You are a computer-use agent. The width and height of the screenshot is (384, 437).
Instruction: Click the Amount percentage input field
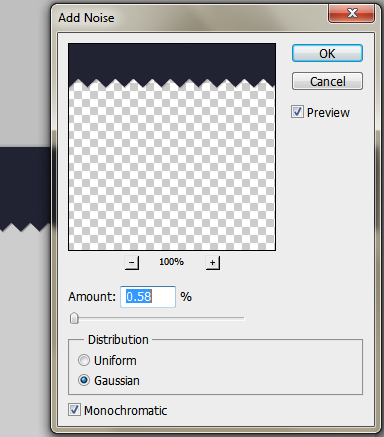coord(148,297)
